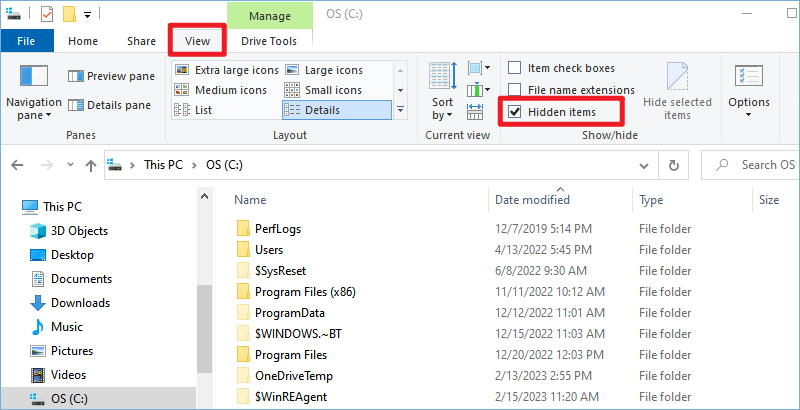Toggle the Preview pane

[x=111, y=76]
